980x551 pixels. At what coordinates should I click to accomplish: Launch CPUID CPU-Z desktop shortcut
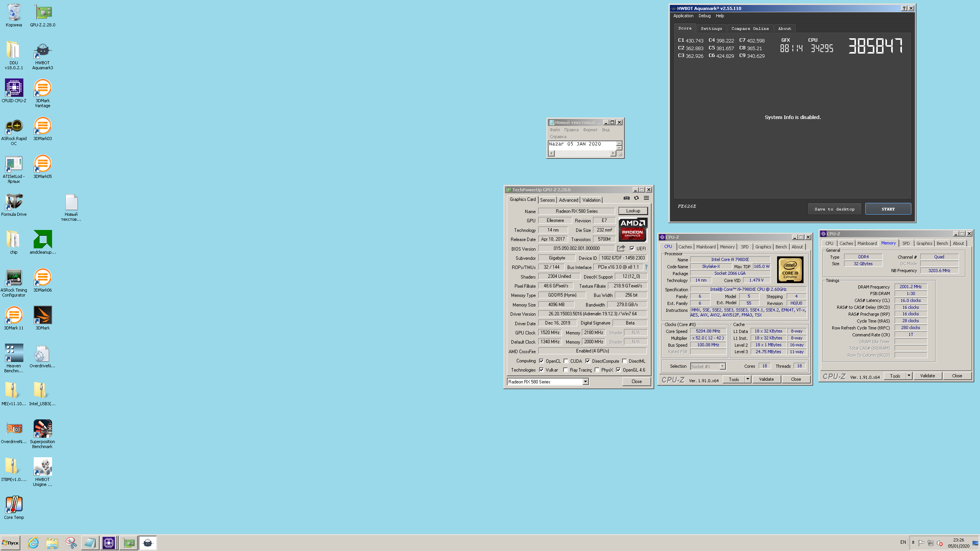point(14,91)
